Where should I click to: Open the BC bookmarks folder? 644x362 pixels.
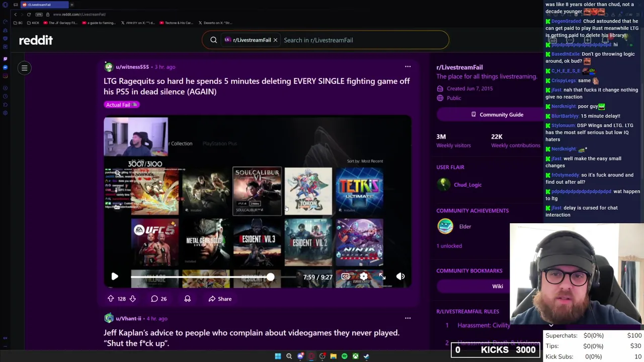pos(18,23)
